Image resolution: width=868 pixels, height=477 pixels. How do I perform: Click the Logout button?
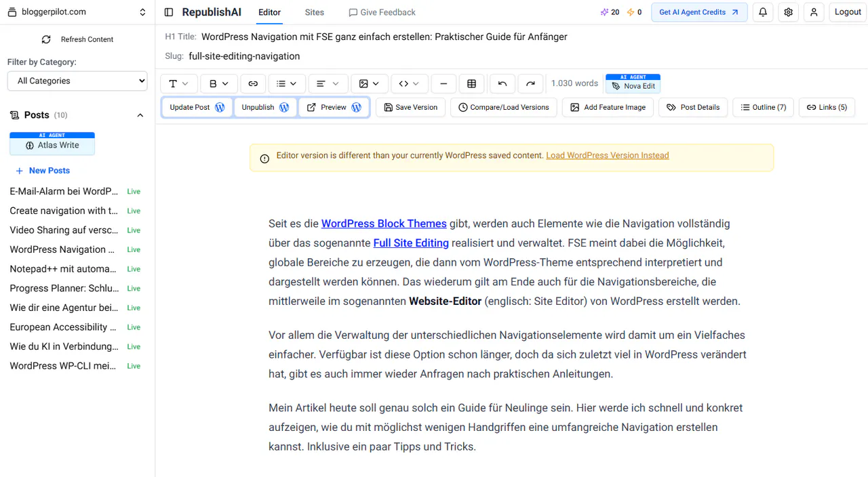tap(848, 12)
